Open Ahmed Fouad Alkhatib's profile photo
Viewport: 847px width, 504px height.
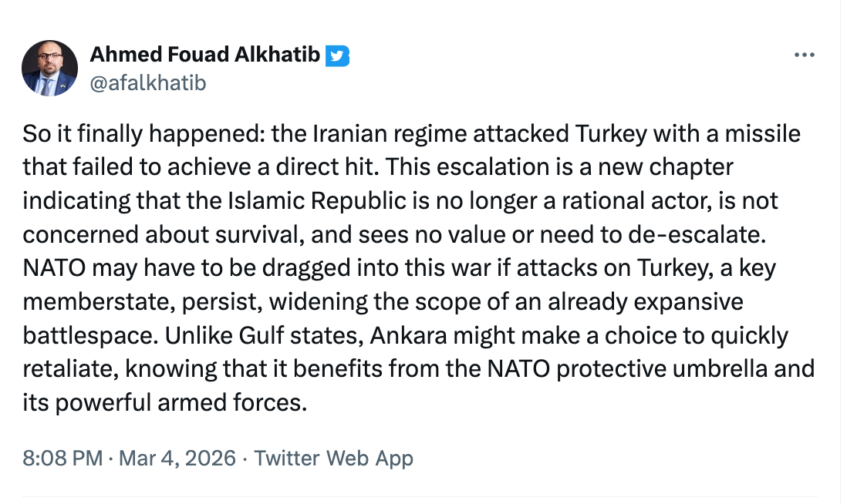coord(49,69)
